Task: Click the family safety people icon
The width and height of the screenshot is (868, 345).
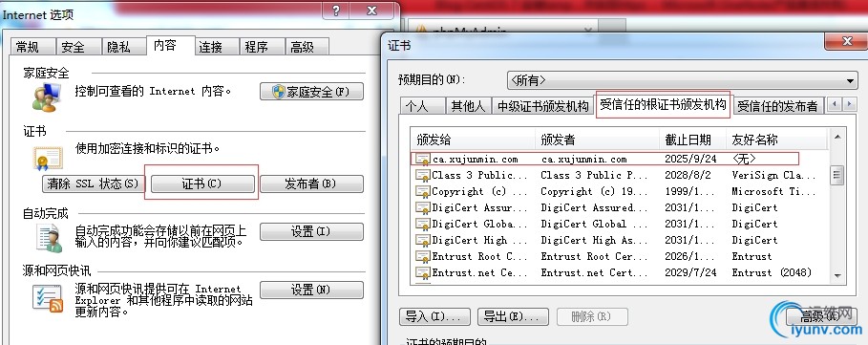Action: click(47, 97)
